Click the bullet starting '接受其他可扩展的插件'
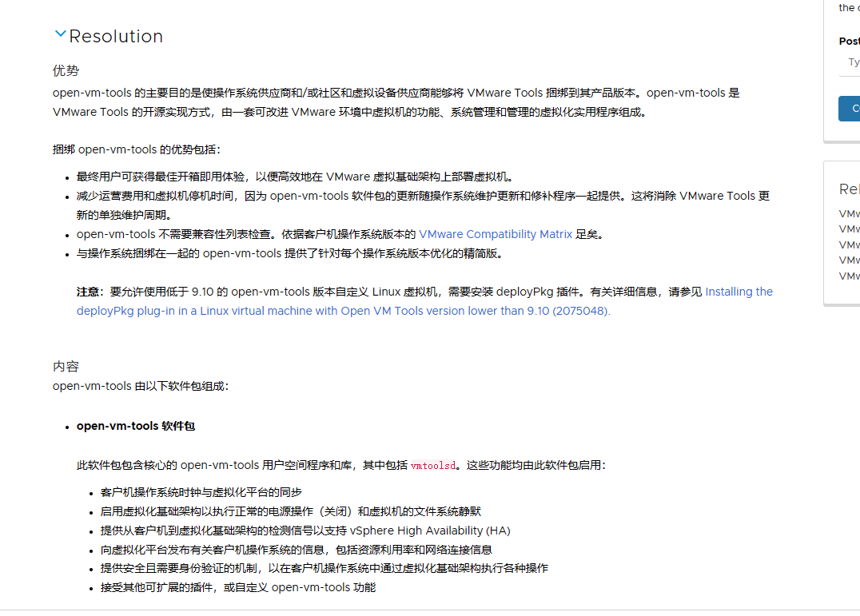 tap(239, 587)
